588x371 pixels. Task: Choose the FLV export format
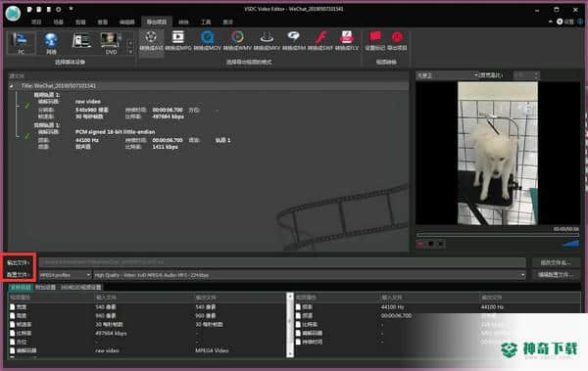pos(347,41)
